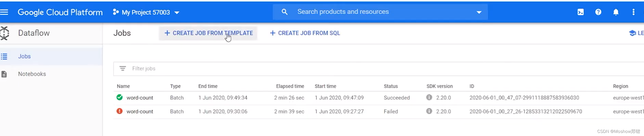
Task: Open Notebooks in the sidebar
Action: [x=32, y=74]
